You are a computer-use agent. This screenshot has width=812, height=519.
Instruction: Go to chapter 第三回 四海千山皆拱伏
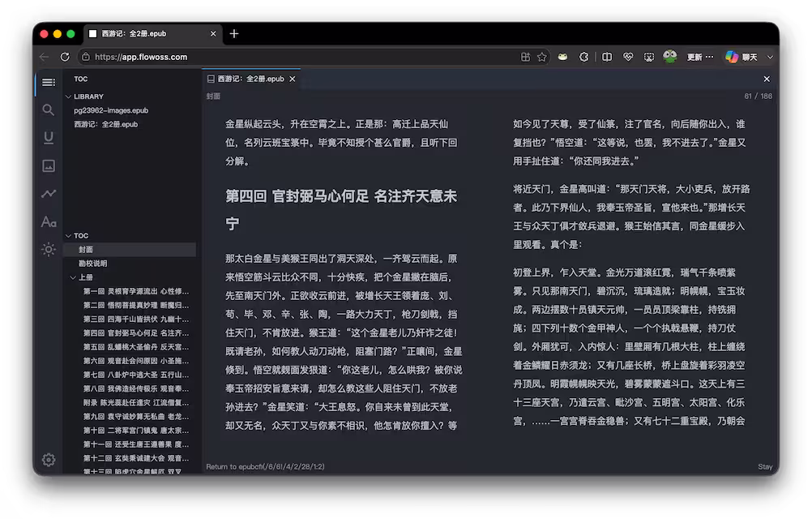[x=136, y=319]
